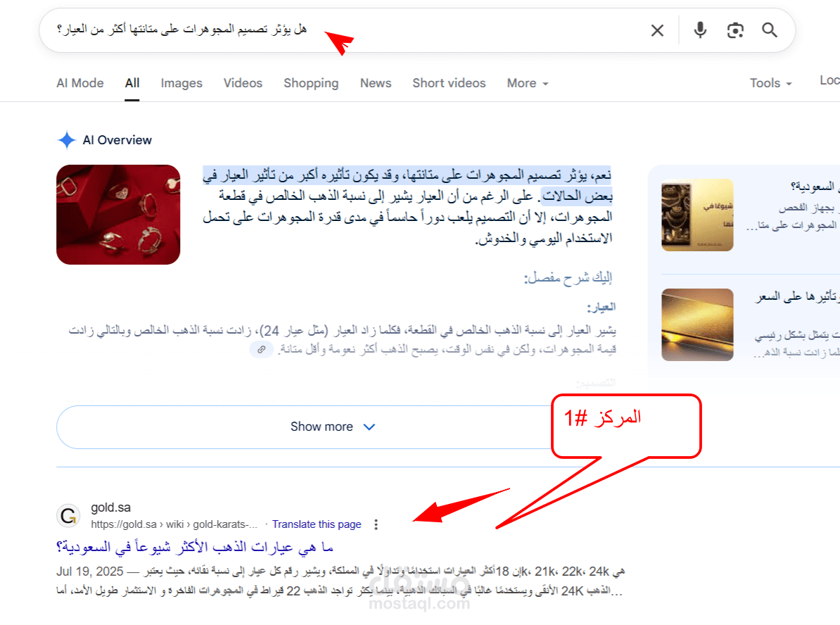The height and width of the screenshot is (625, 840).
Task: Switch to the AI Mode tab
Action: pyautogui.click(x=79, y=83)
